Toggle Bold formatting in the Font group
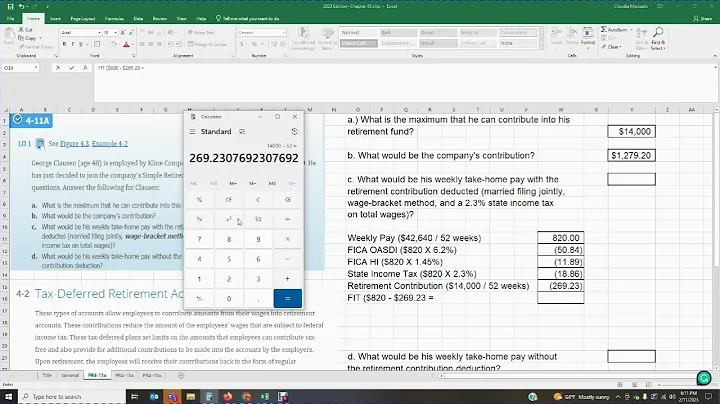Viewport: 720px width, 404px height. click(x=64, y=45)
